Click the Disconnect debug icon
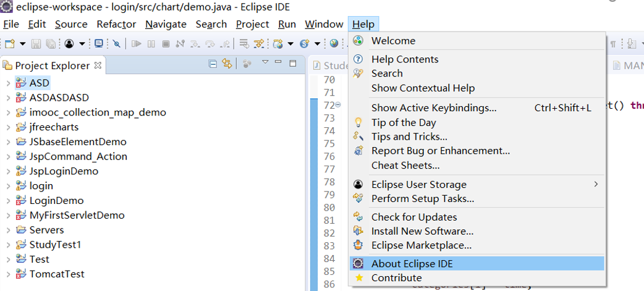This screenshot has height=291, width=644. coord(180,43)
